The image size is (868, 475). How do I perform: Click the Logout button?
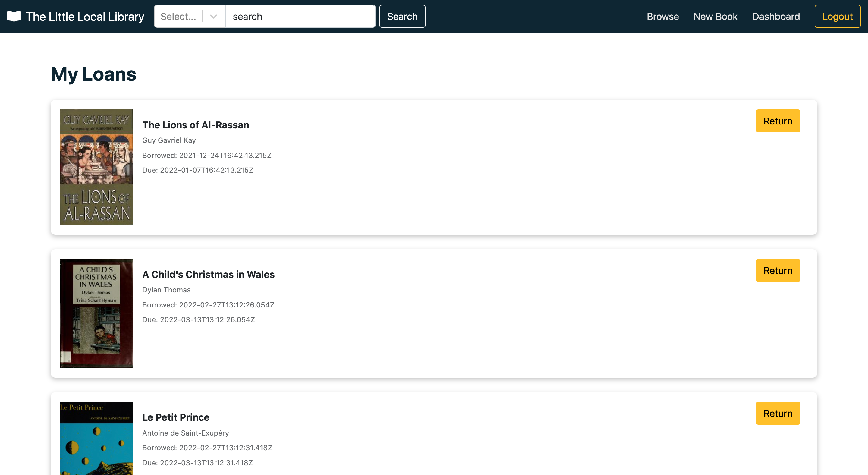point(837,17)
